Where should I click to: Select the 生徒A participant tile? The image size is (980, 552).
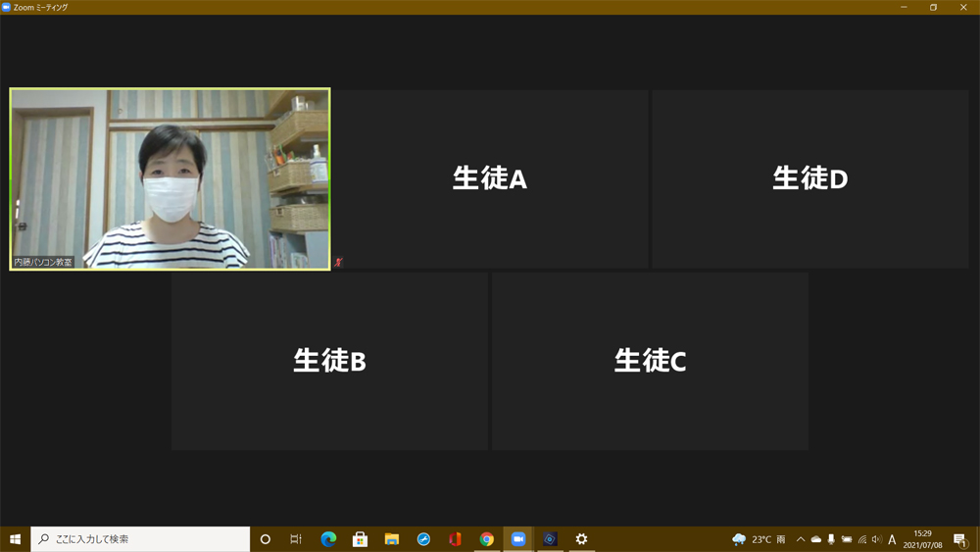point(491,178)
